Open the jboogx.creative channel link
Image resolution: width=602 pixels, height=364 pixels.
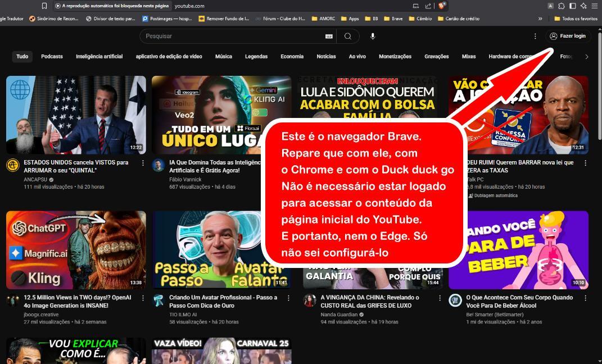point(41,315)
